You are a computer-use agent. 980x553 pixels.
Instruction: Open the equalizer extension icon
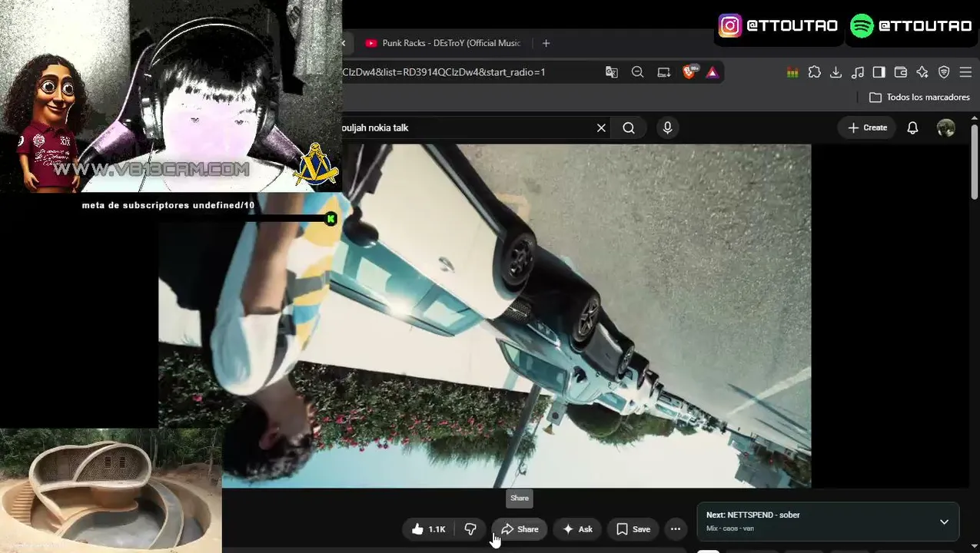pos(792,72)
